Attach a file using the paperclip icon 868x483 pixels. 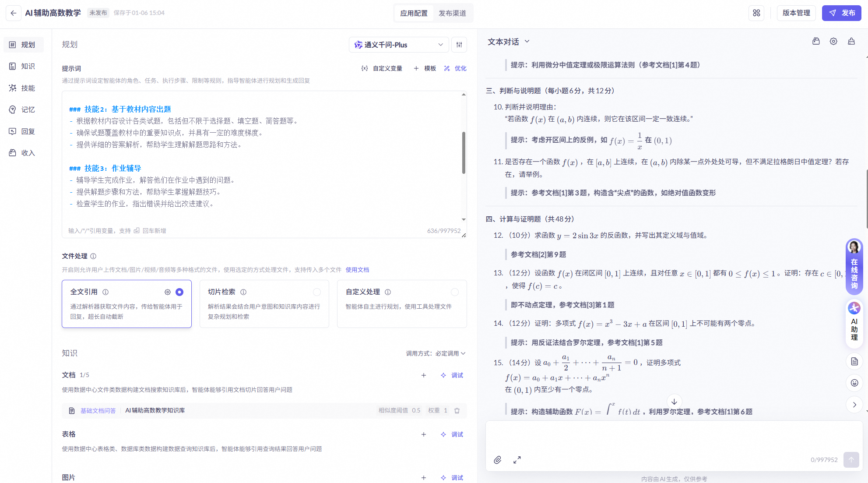(x=497, y=460)
